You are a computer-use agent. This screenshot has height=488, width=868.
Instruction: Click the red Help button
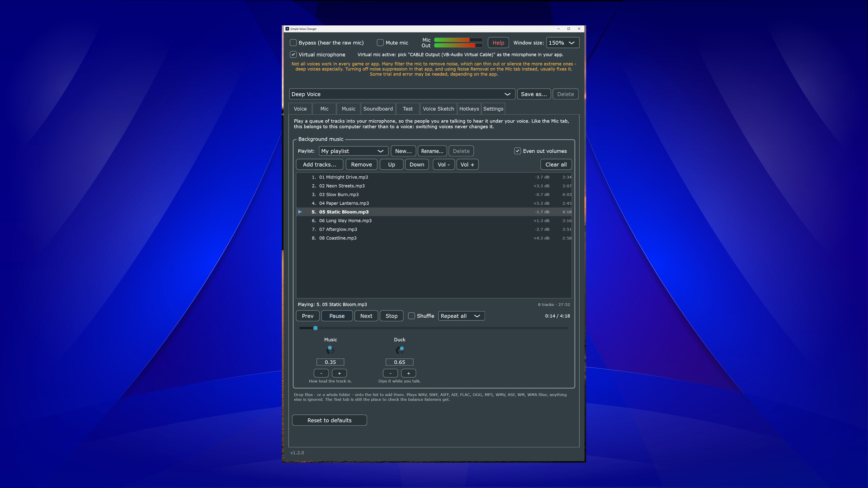point(498,43)
